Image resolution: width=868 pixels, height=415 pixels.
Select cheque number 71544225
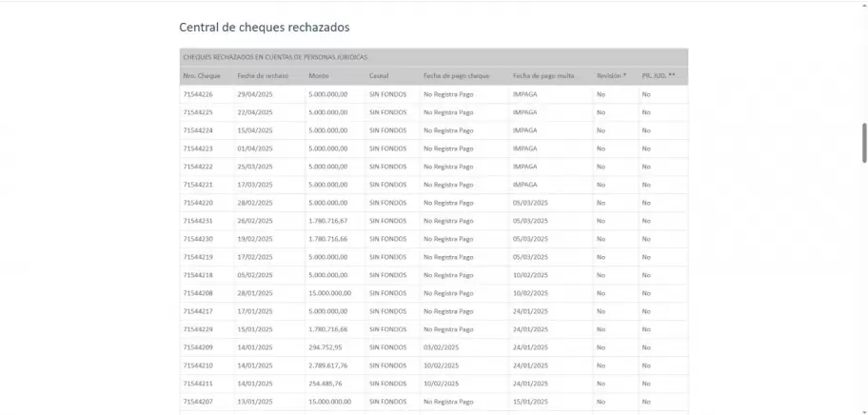pos(198,112)
